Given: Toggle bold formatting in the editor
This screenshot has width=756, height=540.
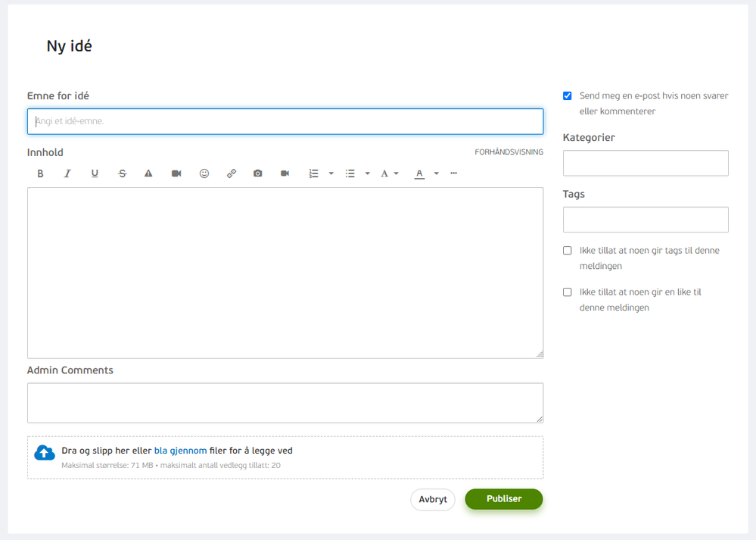Looking at the screenshot, I should [41, 173].
